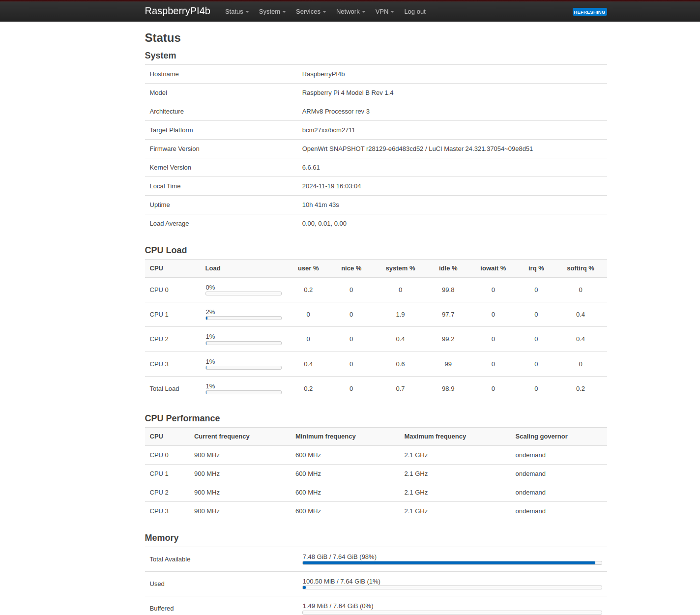
Task: Select CPU 1 maximum frequency 2.1 GHz
Action: coord(416,474)
